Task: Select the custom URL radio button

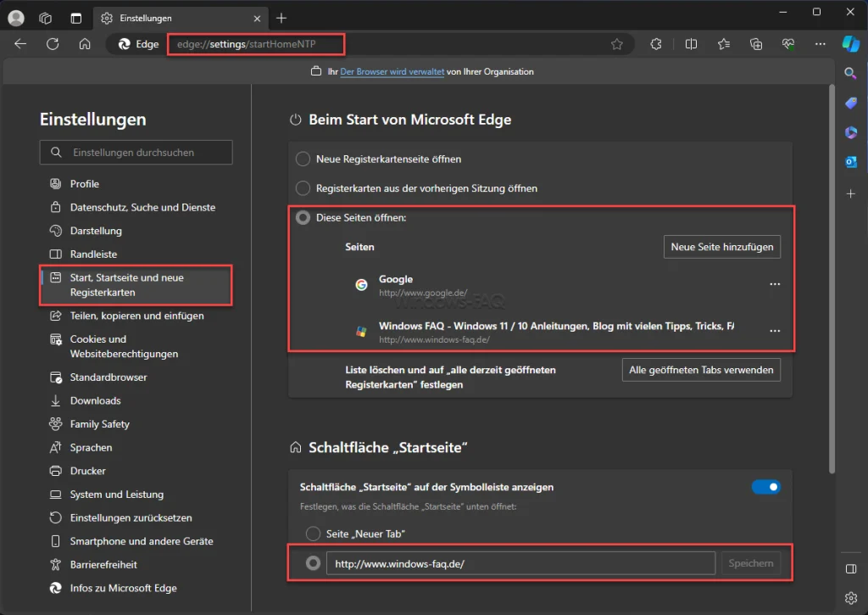Action: pyautogui.click(x=314, y=563)
